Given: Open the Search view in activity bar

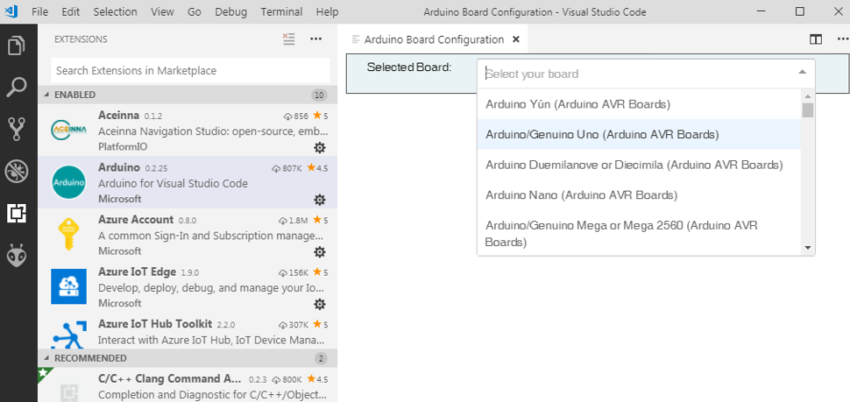Looking at the screenshot, I should [x=16, y=87].
